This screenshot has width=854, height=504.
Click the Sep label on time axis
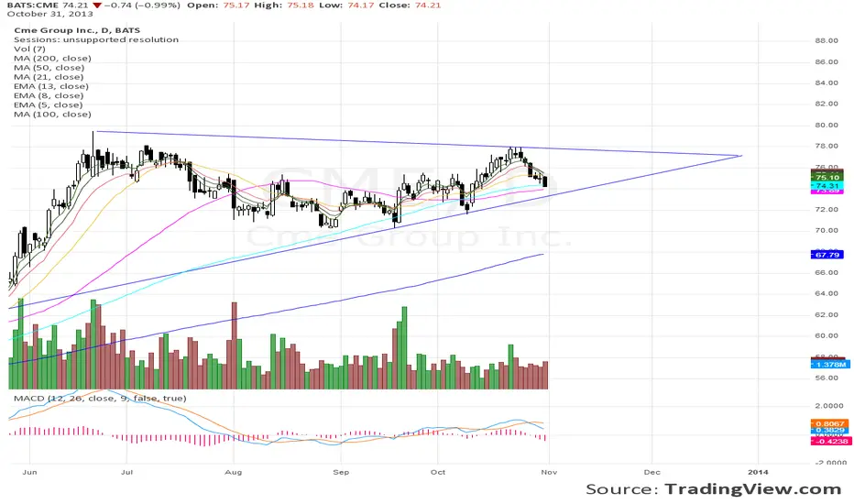coord(341,472)
